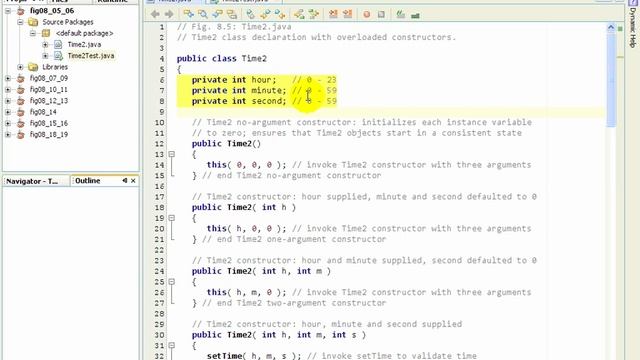
Task: Expand the fig08_15_16 project
Action: (x=8, y=123)
